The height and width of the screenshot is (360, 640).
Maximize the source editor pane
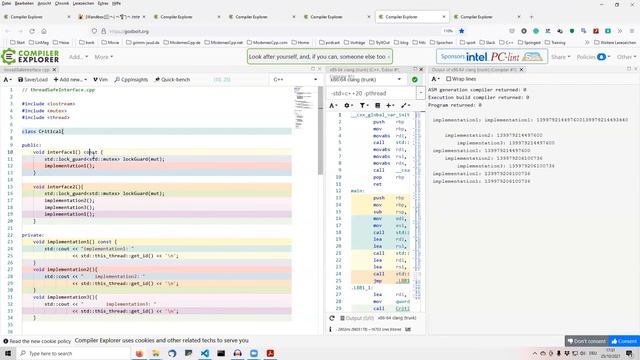coord(313,69)
